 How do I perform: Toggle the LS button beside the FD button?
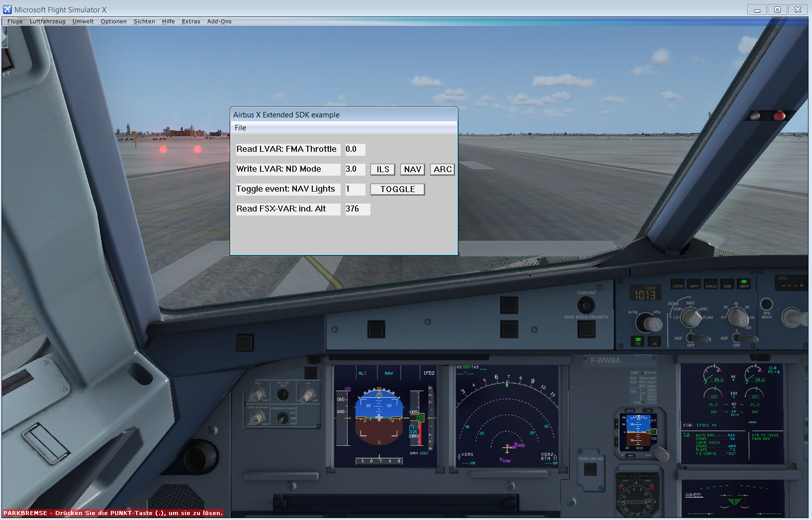[x=654, y=341]
